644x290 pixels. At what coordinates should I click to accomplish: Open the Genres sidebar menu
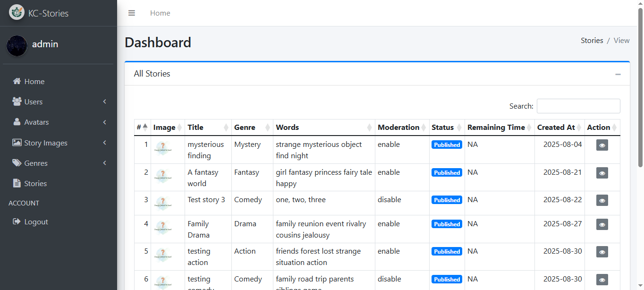pyautogui.click(x=59, y=163)
